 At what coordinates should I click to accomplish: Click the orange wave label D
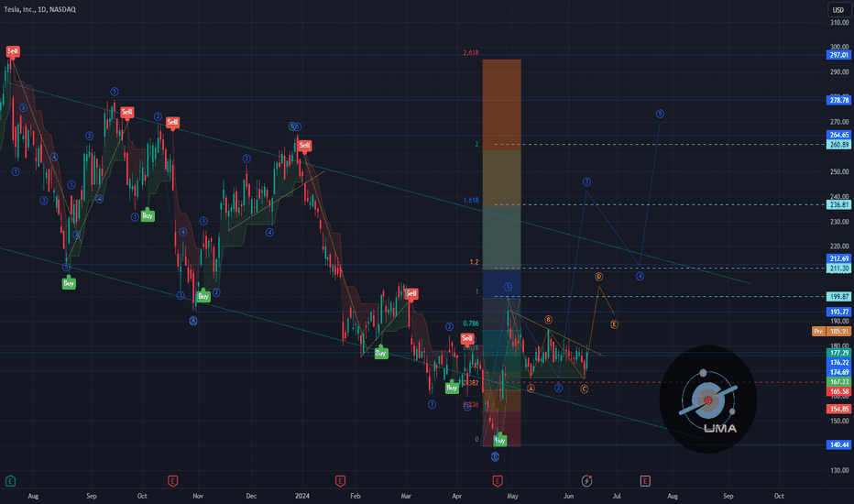click(598, 277)
